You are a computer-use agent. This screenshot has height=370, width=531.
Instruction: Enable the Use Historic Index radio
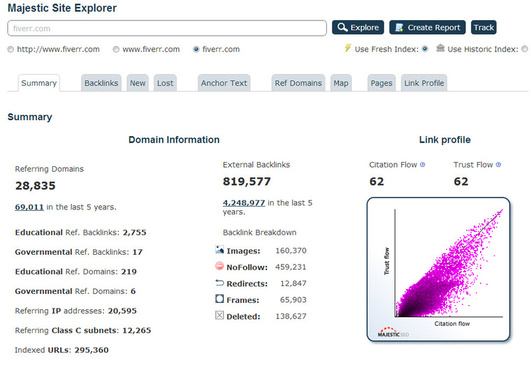click(x=525, y=49)
